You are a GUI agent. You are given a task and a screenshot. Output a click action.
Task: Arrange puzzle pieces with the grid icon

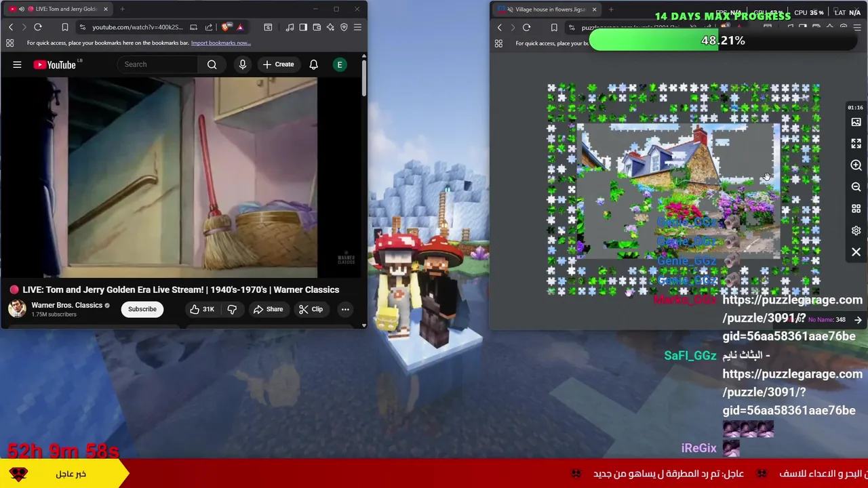click(x=856, y=209)
